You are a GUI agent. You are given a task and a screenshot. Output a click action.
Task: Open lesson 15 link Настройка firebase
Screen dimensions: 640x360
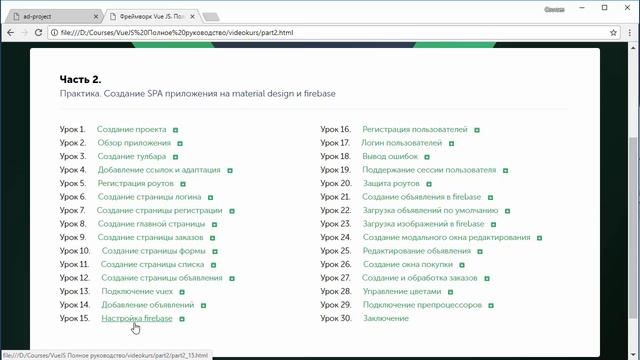[x=137, y=318]
